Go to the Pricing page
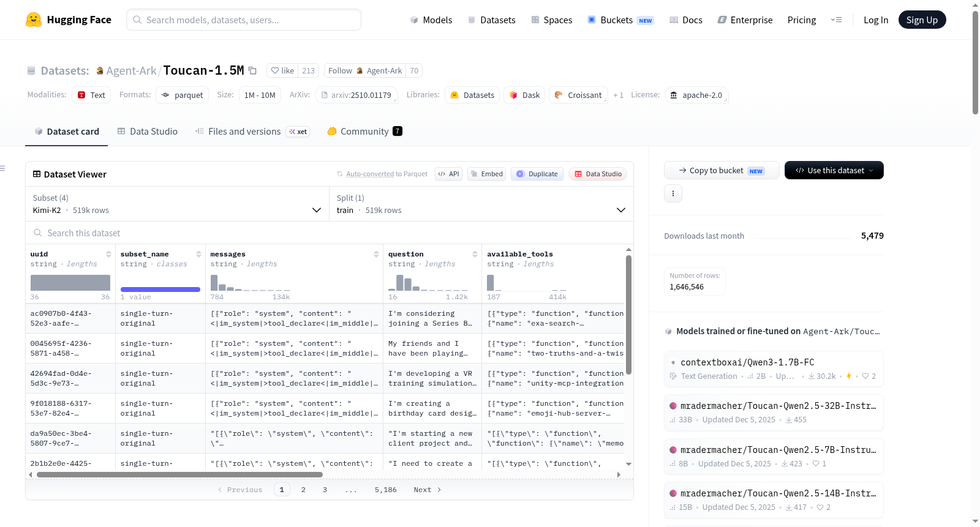The image size is (980, 527). tap(801, 20)
